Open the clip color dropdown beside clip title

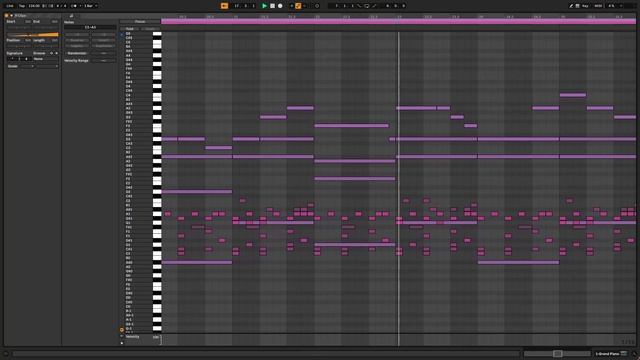(x=11, y=16)
